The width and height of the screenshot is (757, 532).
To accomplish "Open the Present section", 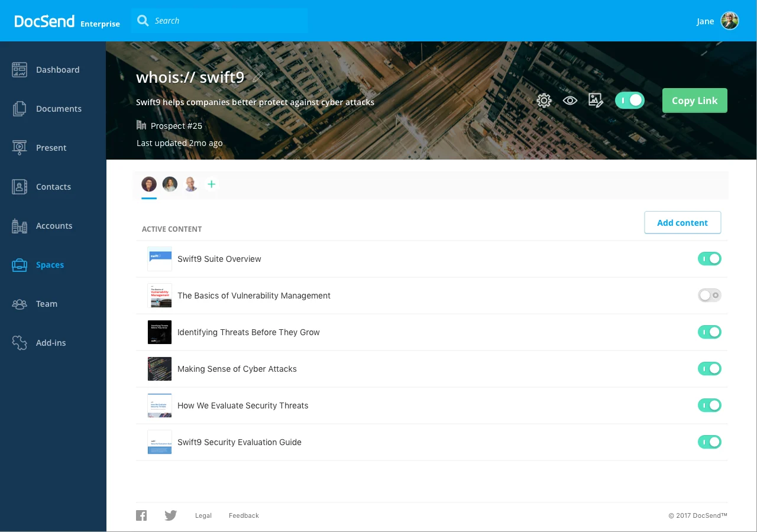I will 51,147.
